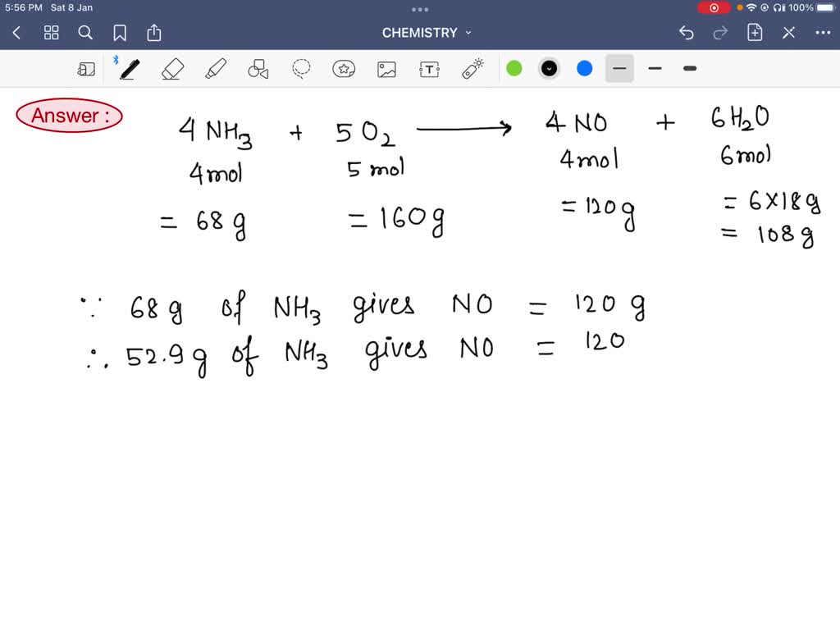The image size is (840, 630).
Task: Open the more options menu
Action: [x=824, y=33]
